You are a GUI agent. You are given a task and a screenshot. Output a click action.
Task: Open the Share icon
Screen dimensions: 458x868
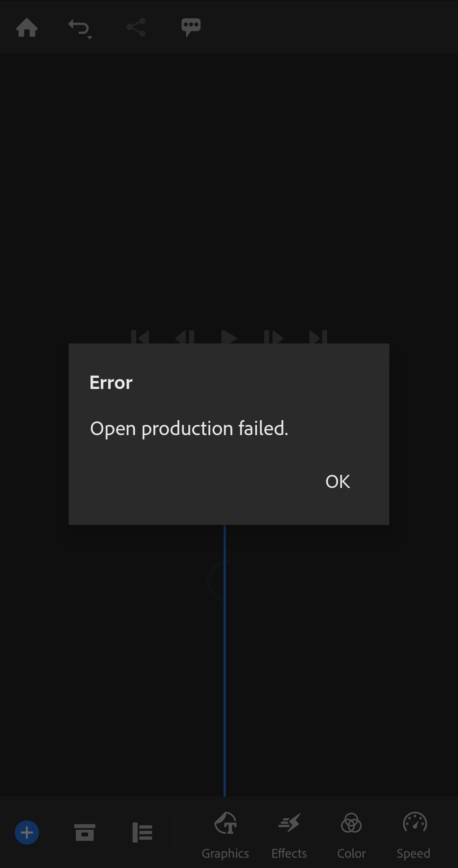coord(136,27)
